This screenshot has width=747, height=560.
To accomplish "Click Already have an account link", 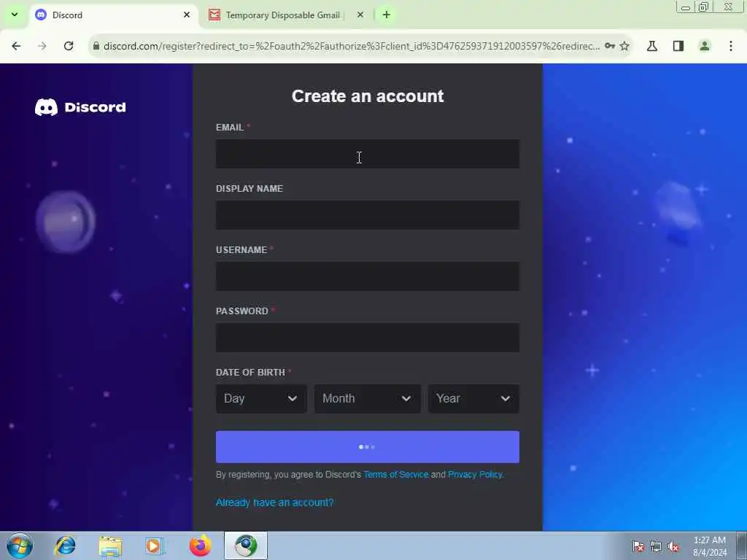I will pyautogui.click(x=275, y=502).
